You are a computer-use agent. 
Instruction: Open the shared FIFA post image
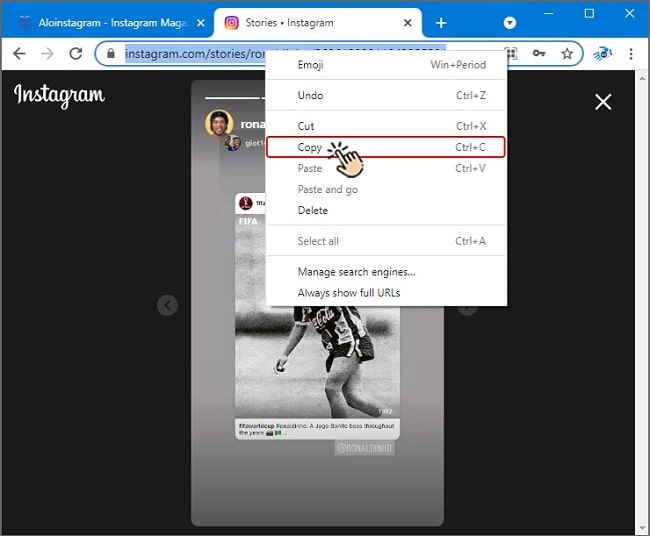point(317,361)
